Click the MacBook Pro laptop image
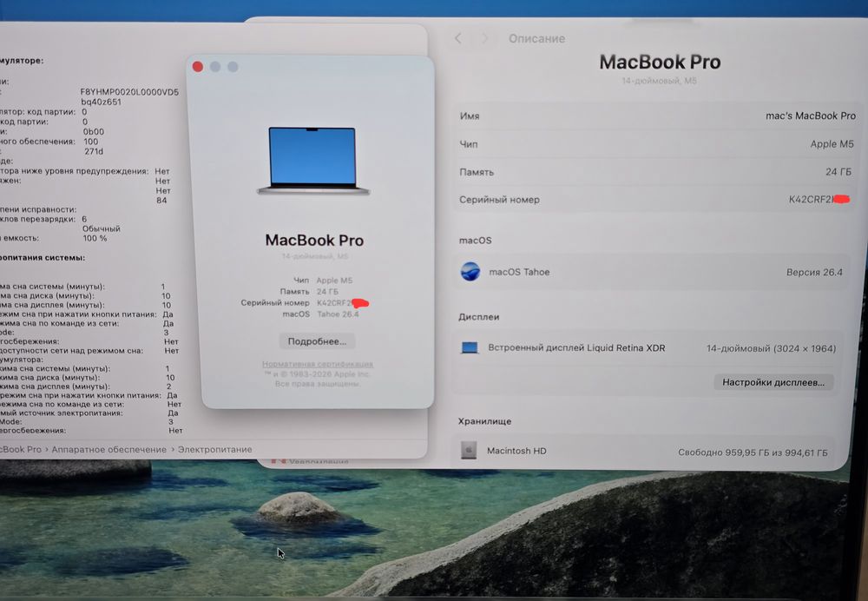 tap(312, 161)
